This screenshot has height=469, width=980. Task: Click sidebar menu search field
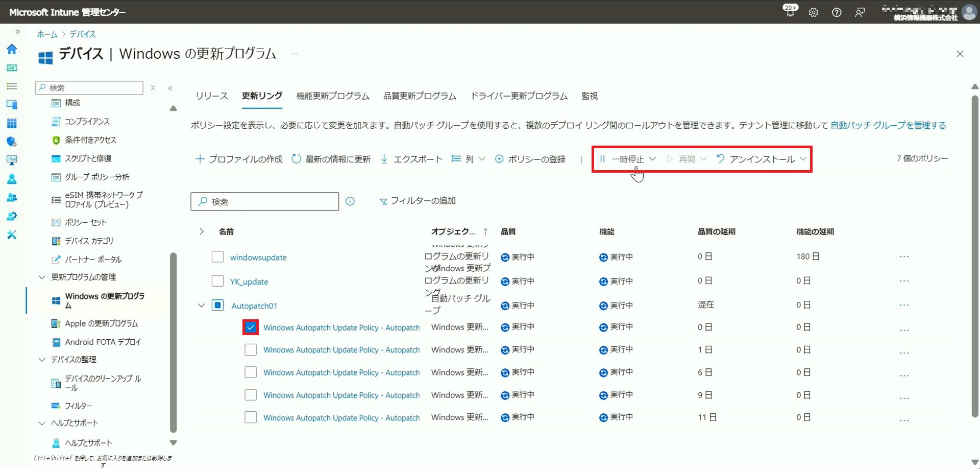point(89,87)
